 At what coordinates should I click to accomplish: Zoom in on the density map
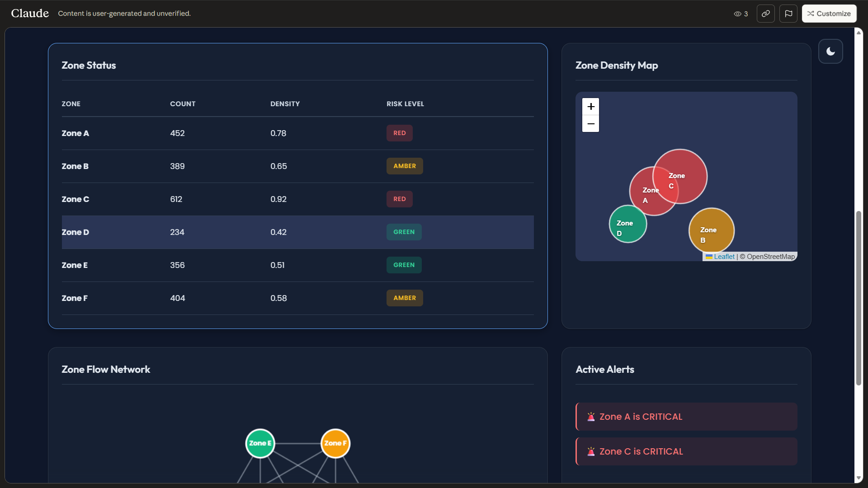point(590,107)
